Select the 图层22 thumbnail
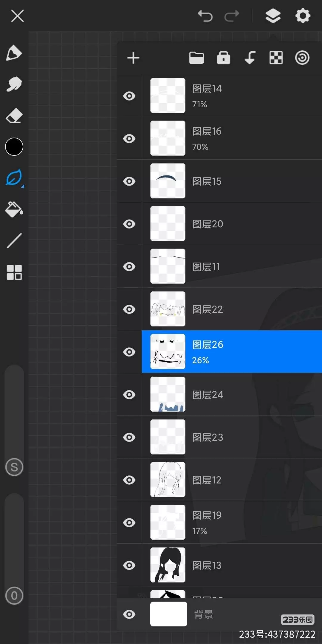The image size is (322, 644). pyautogui.click(x=168, y=309)
